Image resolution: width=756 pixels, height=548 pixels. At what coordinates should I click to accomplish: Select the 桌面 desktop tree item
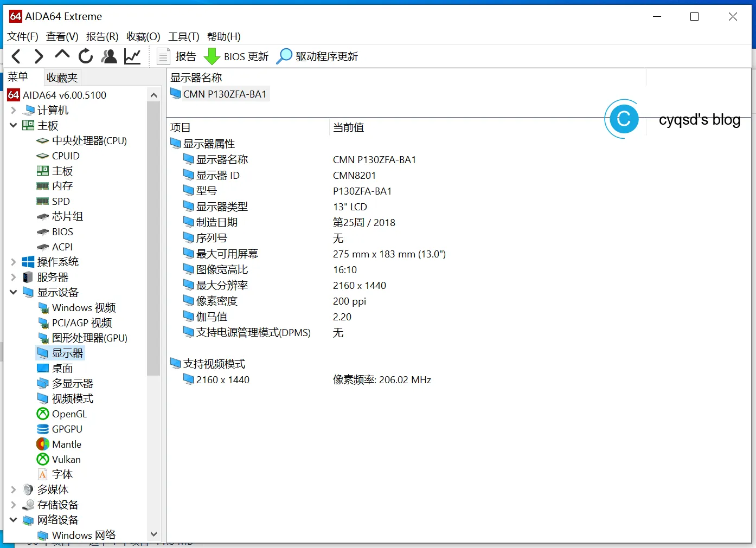pos(55,369)
